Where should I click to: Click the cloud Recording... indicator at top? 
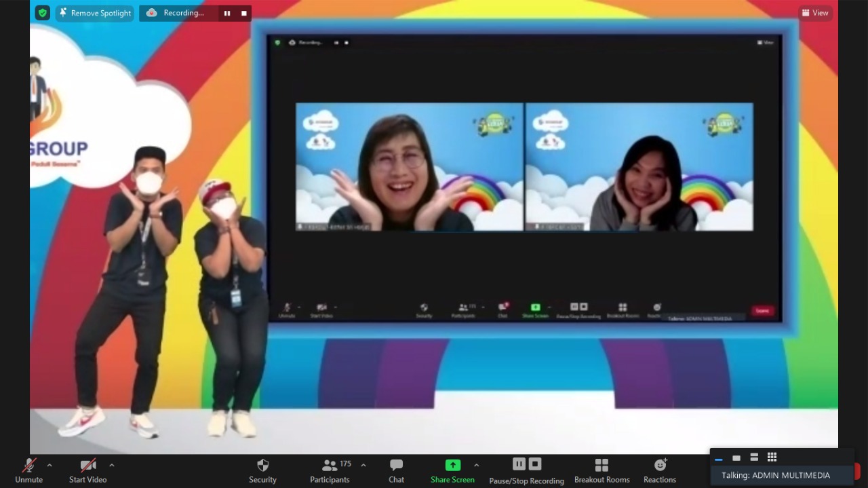click(x=175, y=13)
